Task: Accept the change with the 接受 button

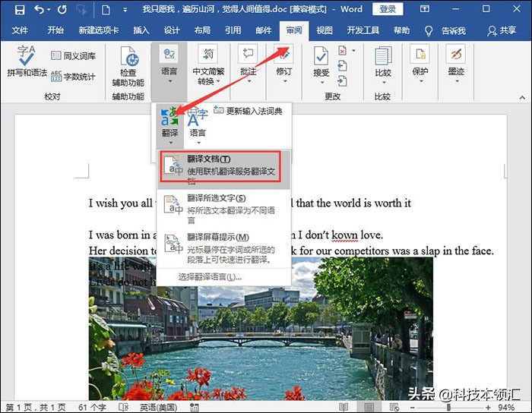Action: (321, 65)
